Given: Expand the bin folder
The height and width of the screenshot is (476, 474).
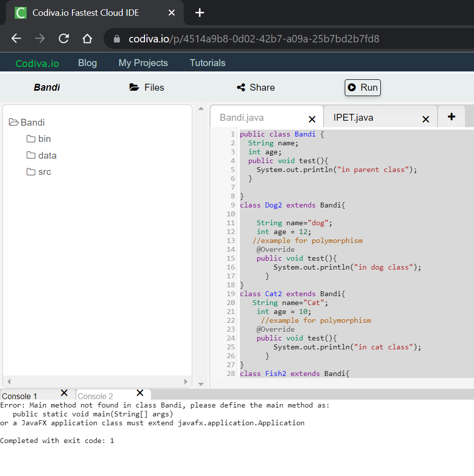Looking at the screenshot, I should point(30,138).
